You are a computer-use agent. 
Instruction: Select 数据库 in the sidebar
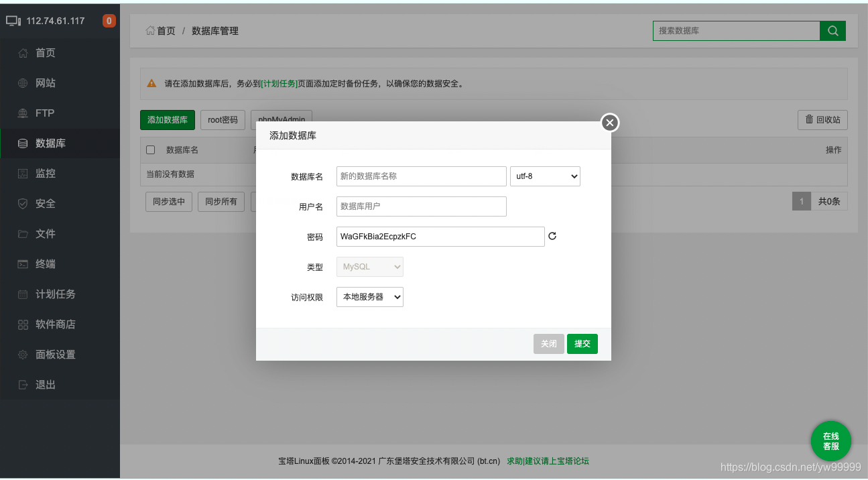click(50, 143)
